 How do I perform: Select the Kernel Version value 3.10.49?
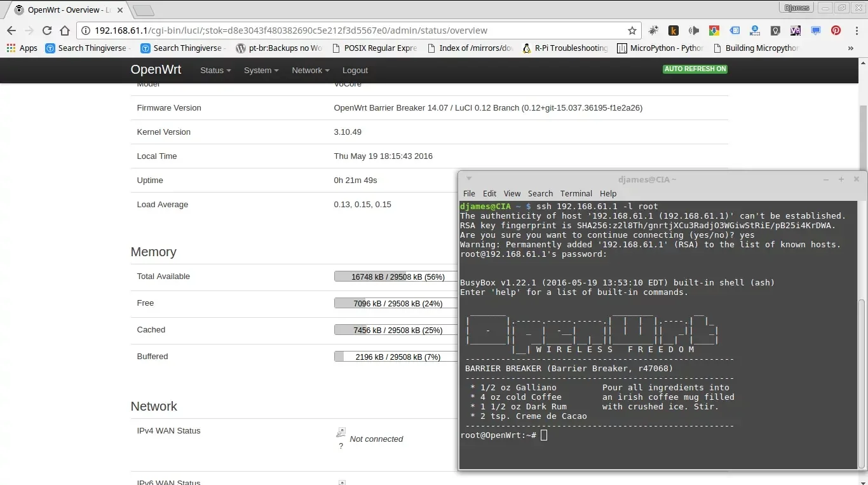(x=348, y=132)
